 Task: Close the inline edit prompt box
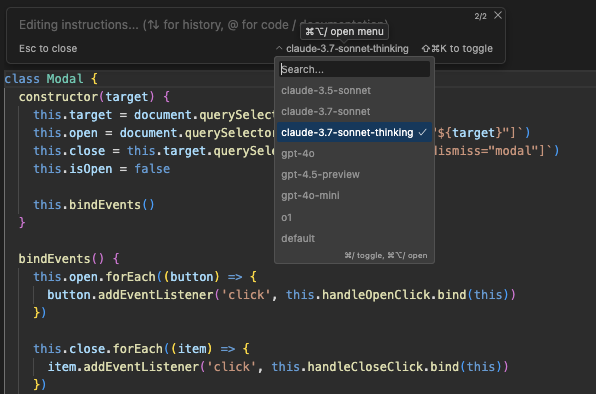pyautogui.click(x=498, y=15)
